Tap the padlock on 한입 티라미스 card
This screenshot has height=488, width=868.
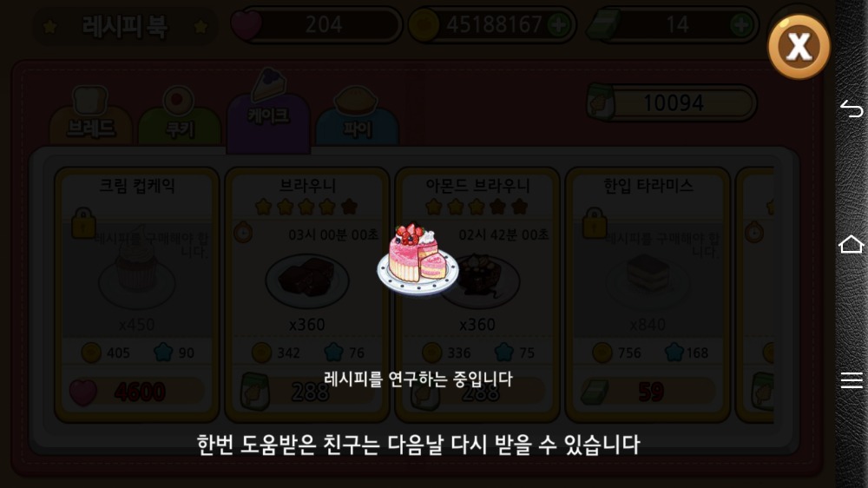[595, 222]
